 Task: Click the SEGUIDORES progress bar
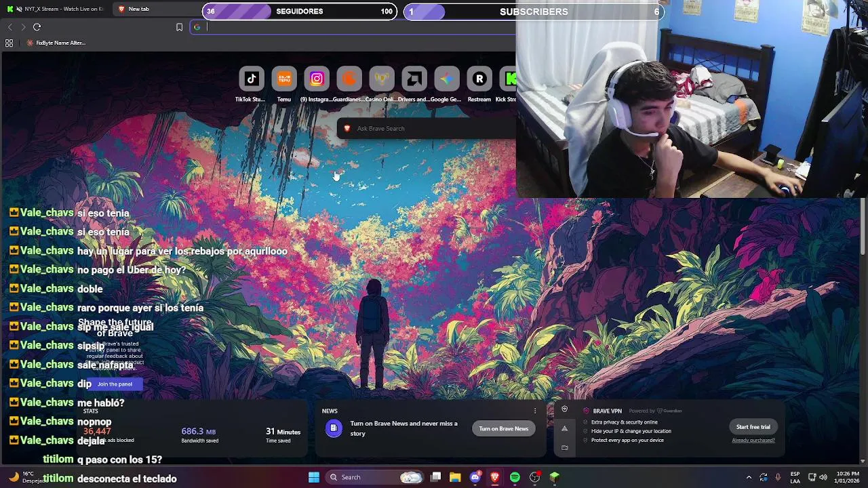300,12
